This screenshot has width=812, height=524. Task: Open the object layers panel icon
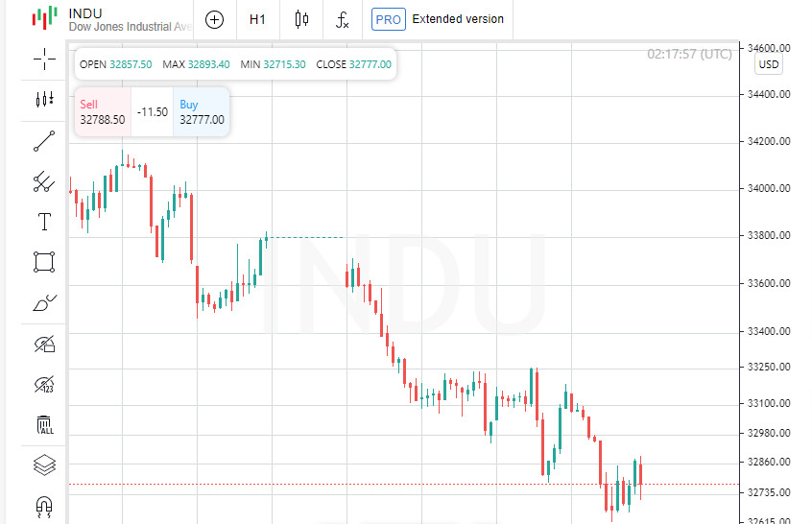[x=44, y=464]
